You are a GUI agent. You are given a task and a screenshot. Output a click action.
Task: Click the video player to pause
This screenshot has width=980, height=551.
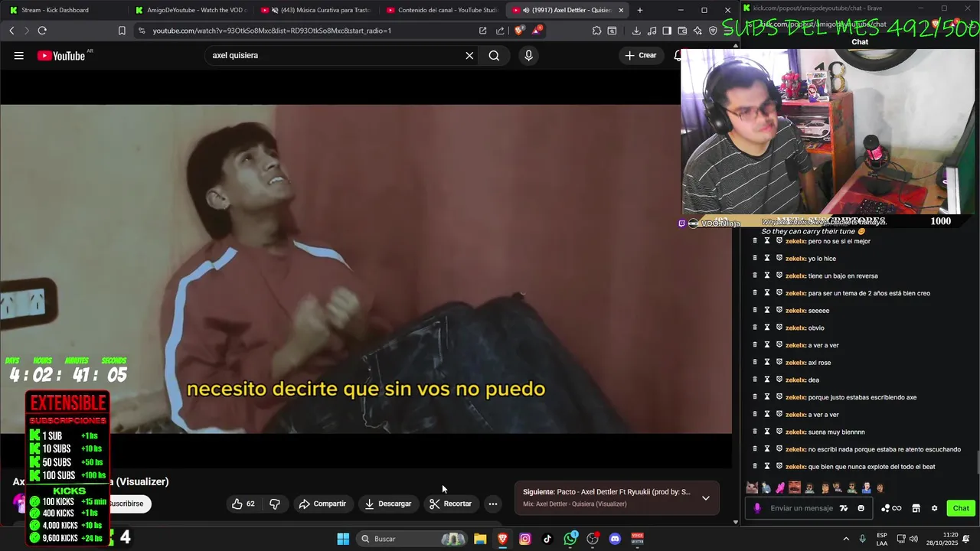point(366,269)
